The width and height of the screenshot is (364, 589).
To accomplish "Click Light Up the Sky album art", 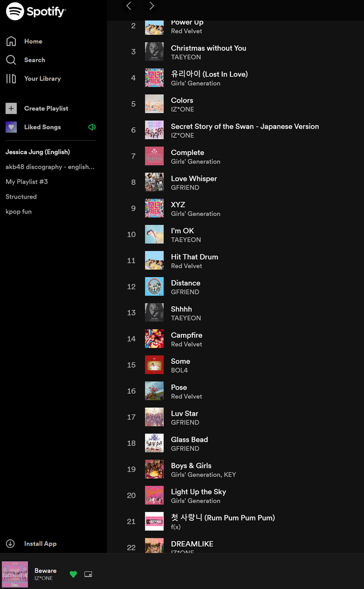I will point(154,495).
